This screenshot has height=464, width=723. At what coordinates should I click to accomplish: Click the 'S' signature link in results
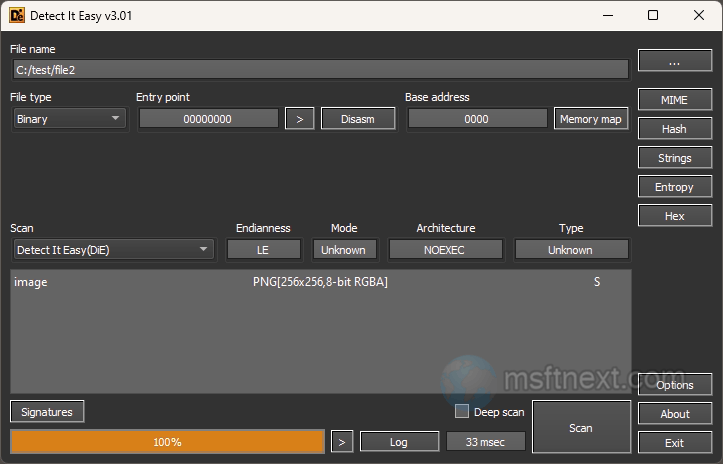(x=597, y=282)
